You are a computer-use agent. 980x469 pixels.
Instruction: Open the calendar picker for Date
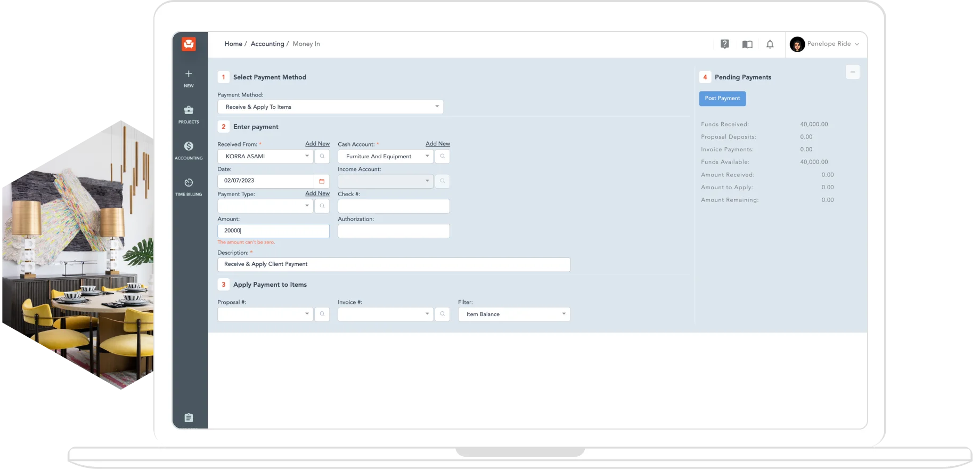322,181
